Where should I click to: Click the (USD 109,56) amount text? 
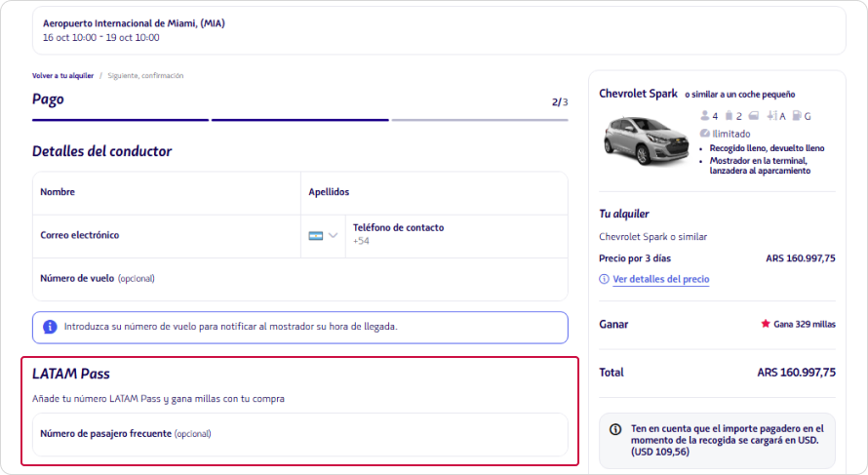[x=660, y=452]
